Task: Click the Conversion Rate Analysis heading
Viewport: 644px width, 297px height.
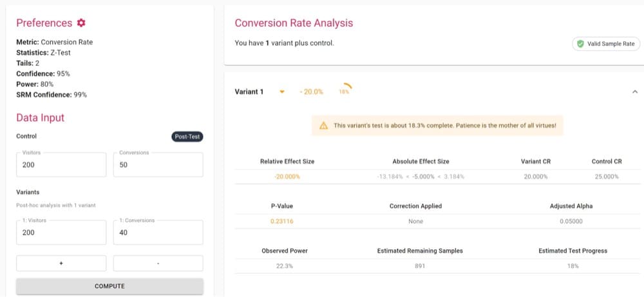Action: pyautogui.click(x=294, y=23)
